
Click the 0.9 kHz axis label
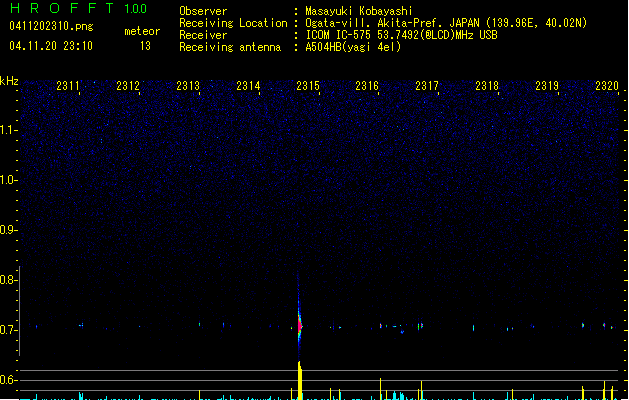click(x=8, y=230)
